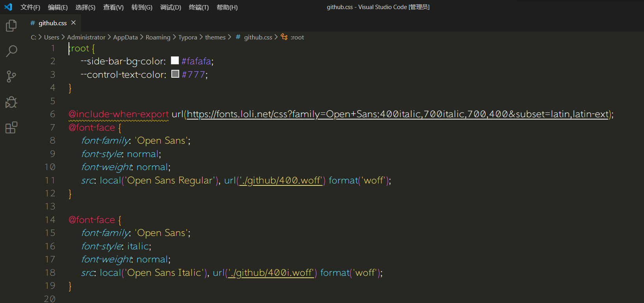
Task: Click the Roaming breadcrumb segment
Action: (158, 37)
